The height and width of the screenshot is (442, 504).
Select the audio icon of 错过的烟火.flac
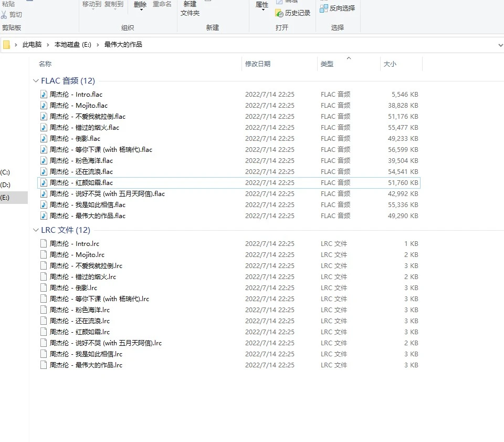44,127
